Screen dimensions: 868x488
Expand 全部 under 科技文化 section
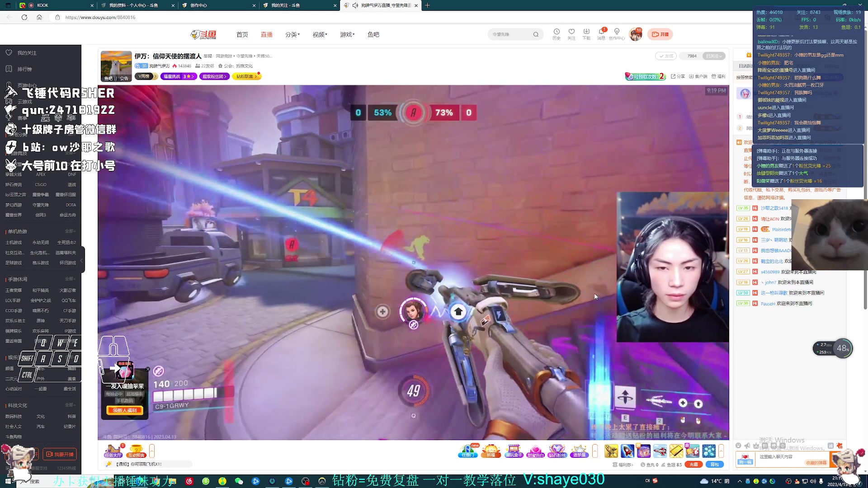point(70,405)
